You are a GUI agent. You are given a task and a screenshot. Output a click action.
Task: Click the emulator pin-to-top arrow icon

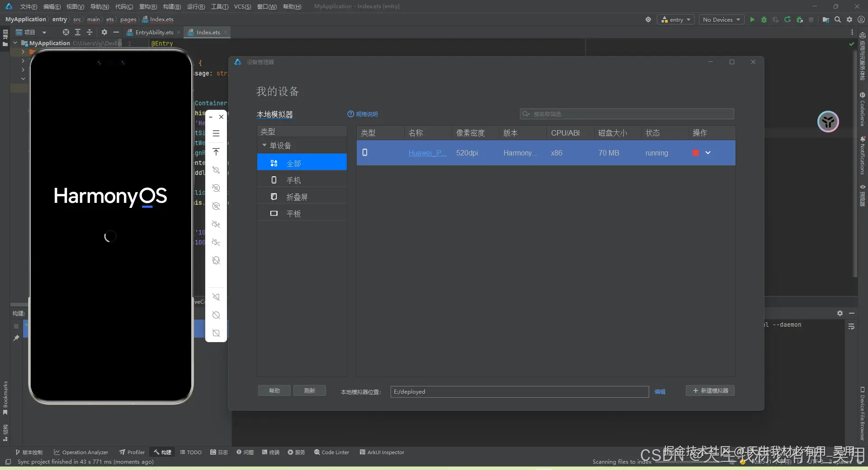pos(216,152)
